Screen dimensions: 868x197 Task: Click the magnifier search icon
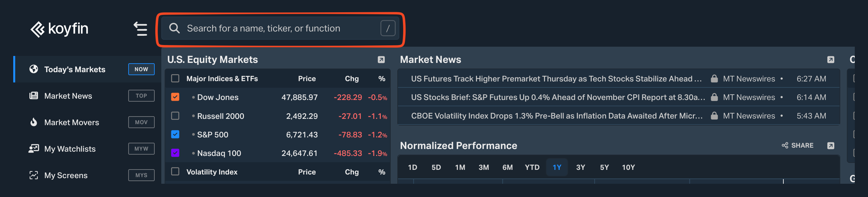coord(174,28)
